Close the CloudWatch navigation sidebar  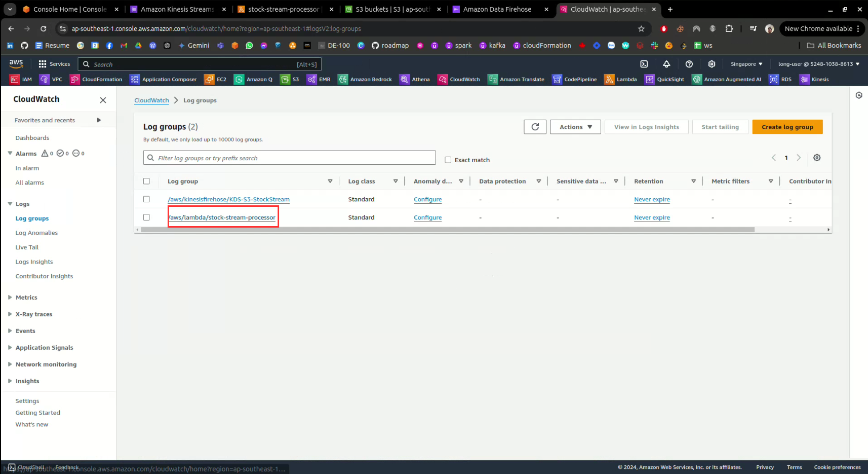tap(103, 100)
